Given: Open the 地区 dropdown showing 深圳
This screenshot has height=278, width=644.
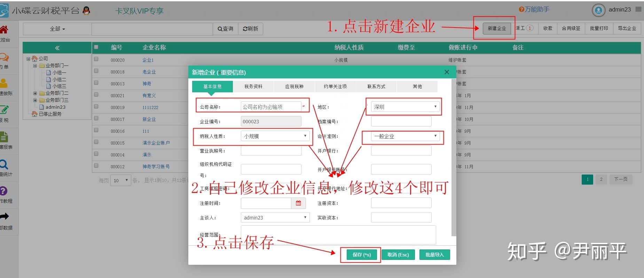Looking at the screenshot, I should click(406, 107).
